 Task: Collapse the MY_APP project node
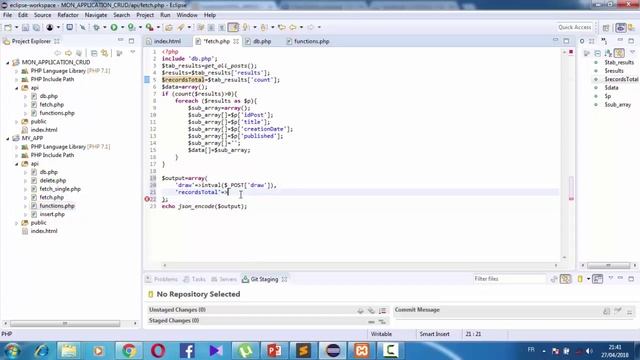7,138
